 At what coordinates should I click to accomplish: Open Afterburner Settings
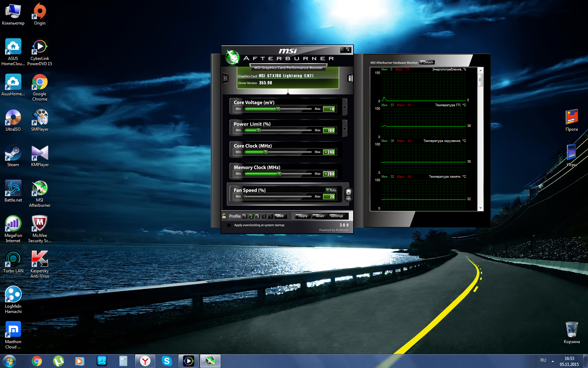(x=337, y=216)
